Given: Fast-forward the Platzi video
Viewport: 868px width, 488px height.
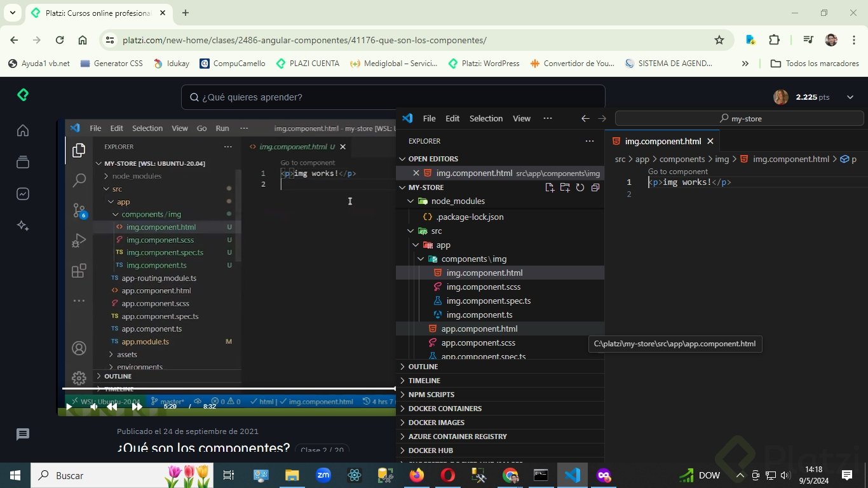Looking at the screenshot, I should point(137,407).
